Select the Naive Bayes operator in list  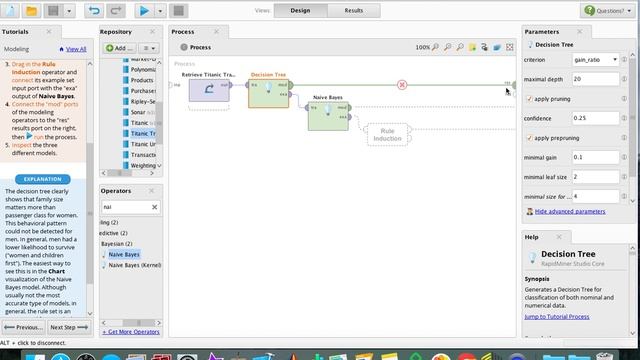124,254
